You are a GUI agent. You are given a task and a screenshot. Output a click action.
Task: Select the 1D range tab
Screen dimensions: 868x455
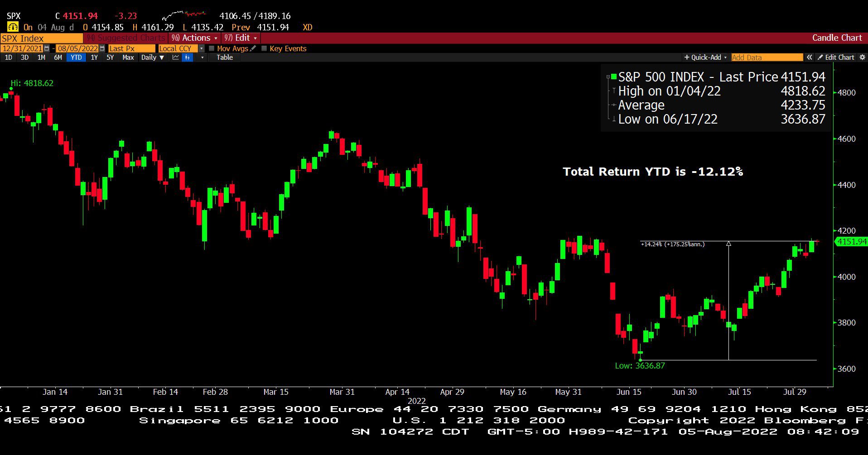(x=8, y=57)
